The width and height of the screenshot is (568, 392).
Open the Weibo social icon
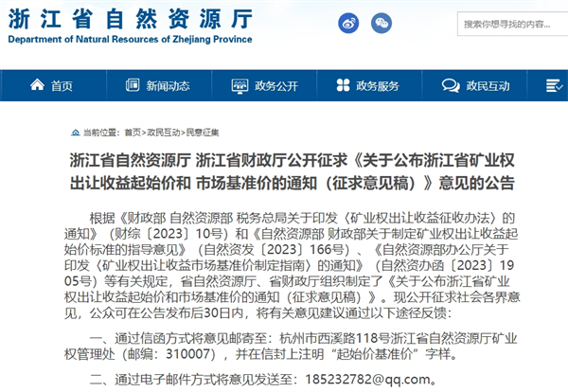pos(349,23)
